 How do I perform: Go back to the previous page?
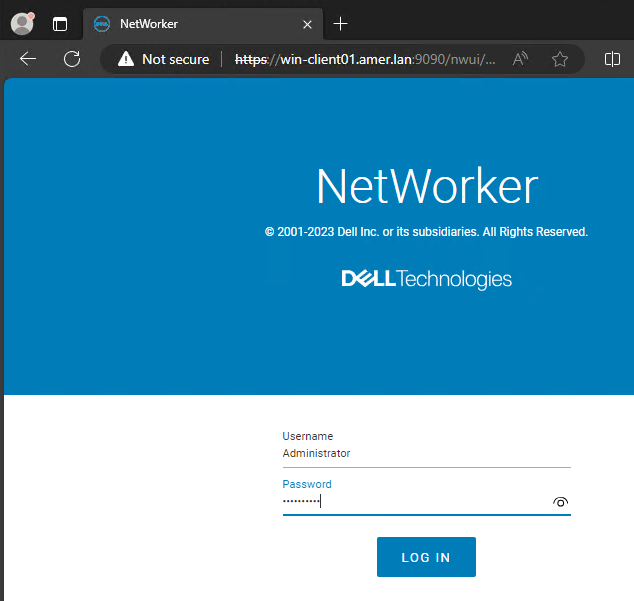pos(28,59)
